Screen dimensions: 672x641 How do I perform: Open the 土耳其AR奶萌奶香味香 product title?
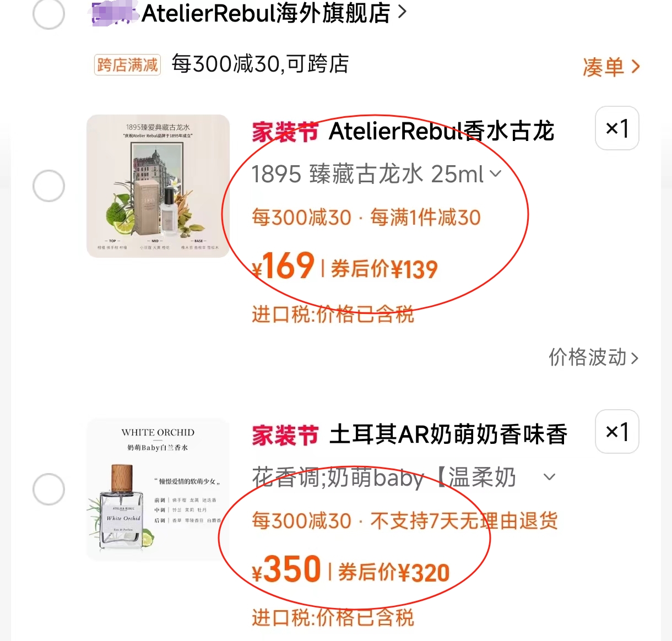click(x=448, y=435)
